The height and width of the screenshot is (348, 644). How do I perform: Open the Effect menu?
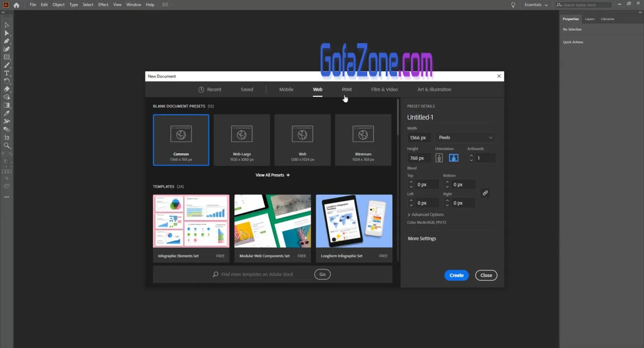(103, 5)
